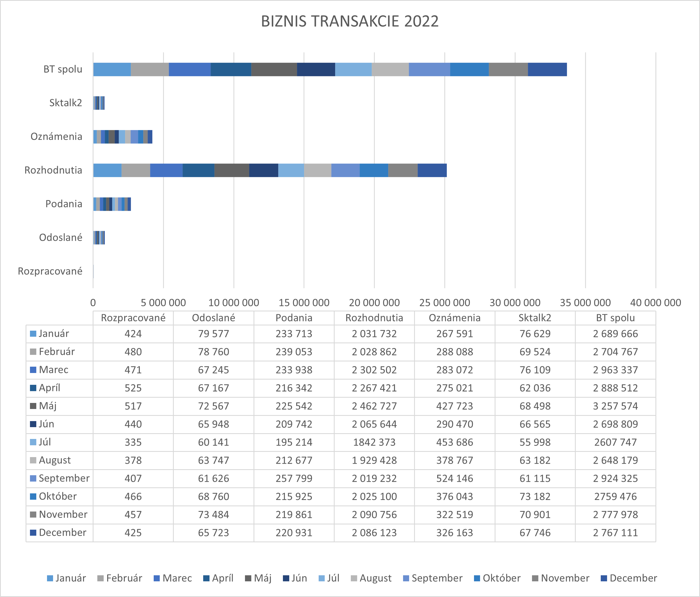Click the cell value 524 146
The image size is (700, 597).
click(x=455, y=479)
